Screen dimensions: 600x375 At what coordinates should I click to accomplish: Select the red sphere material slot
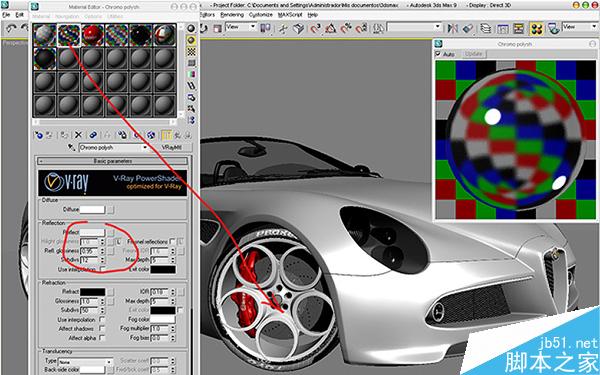pyautogui.click(x=93, y=35)
